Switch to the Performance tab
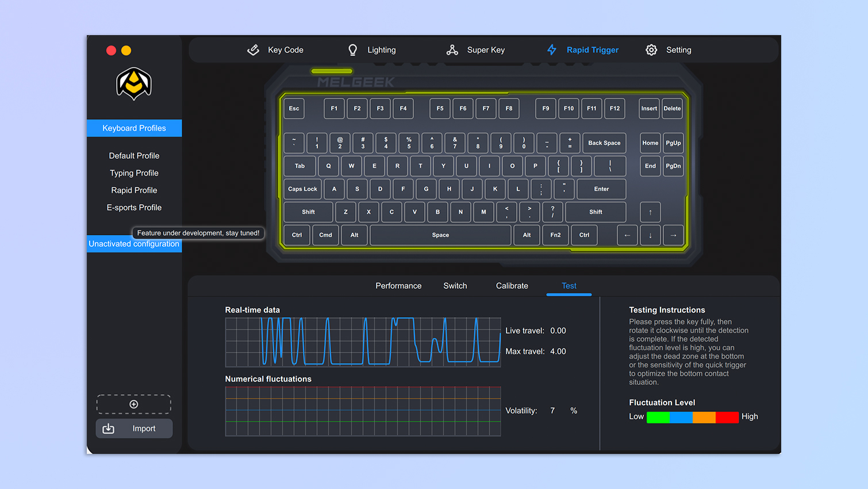The width and height of the screenshot is (868, 489). tap(398, 286)
